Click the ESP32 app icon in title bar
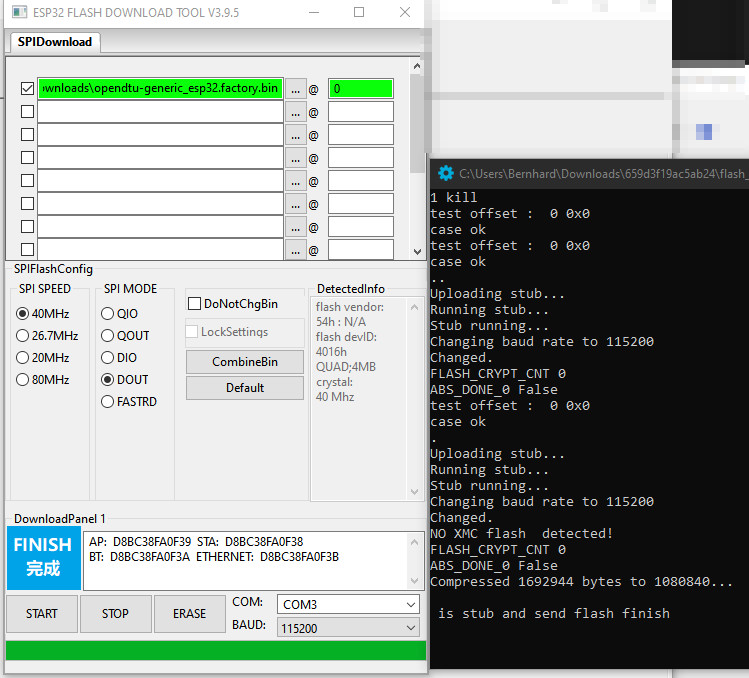This screenshot has width=749, height=678. [14, 12]
